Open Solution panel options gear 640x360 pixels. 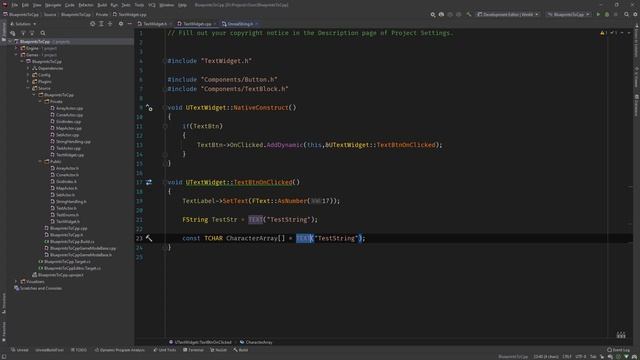click(x=121, y=24)
